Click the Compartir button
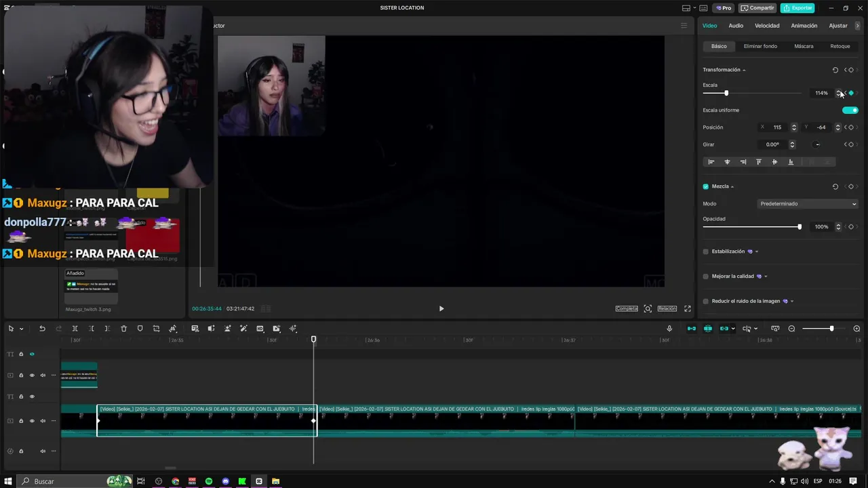868x488 pixels. [x=757, y=8]
